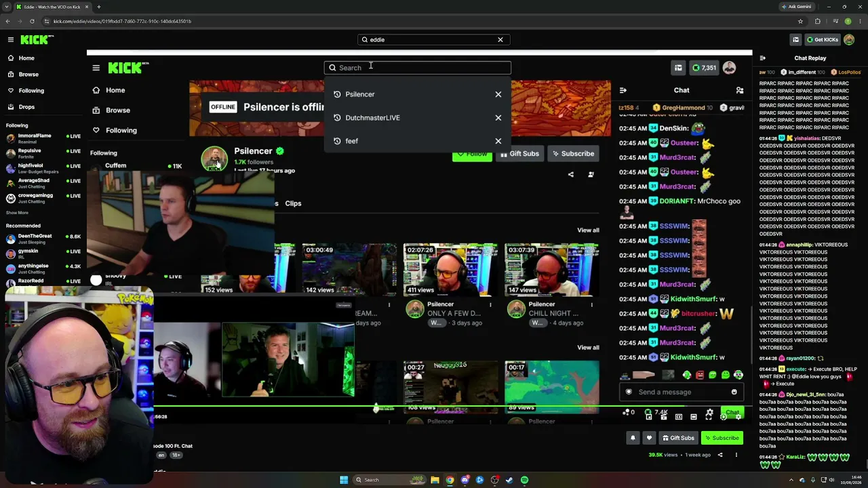Open the emoji picker in chat box
Screen dimensions: 868x488
click(x=734, y=392)
